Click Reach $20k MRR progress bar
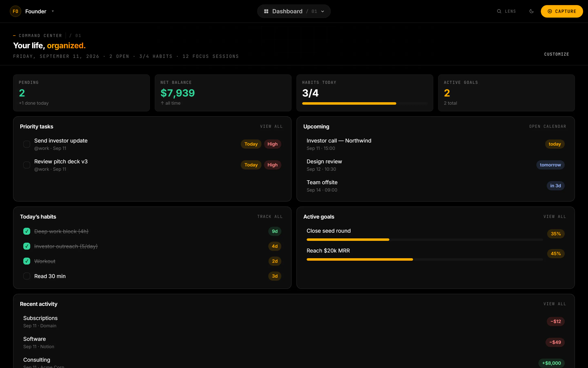Screen dimensions: 588x368 pos(425,260)
